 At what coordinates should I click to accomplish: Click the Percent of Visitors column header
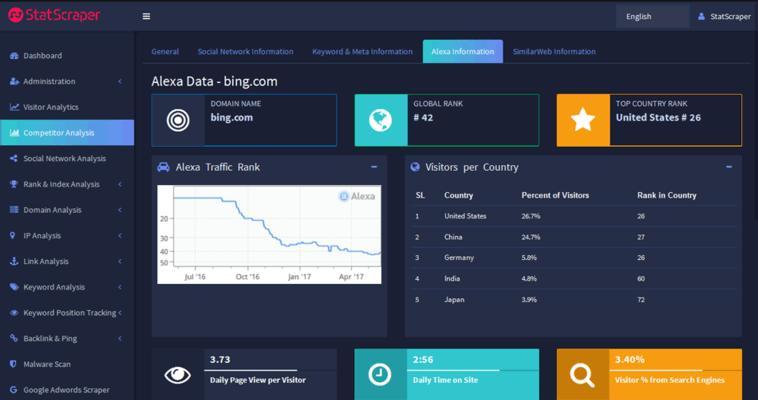(555, 195)
